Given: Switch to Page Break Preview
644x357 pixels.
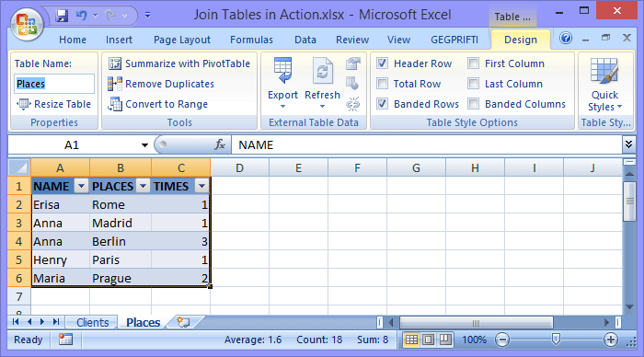Looking at the screenshot, I should 445,340.
